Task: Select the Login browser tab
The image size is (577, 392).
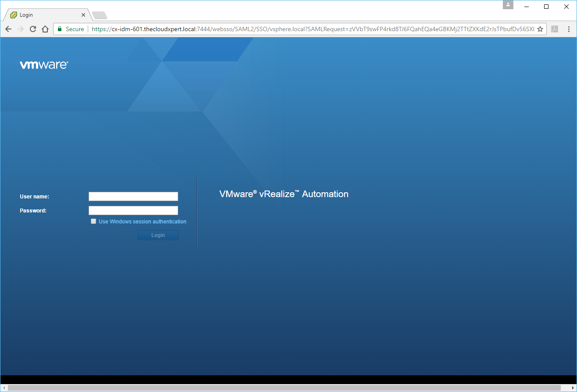Action: 44,15
